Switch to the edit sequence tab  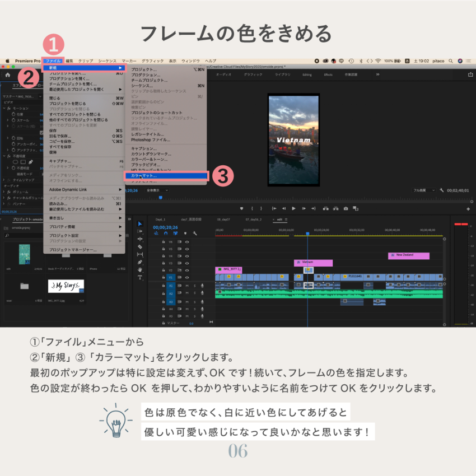pyautogui.click(x=279, y=220)
